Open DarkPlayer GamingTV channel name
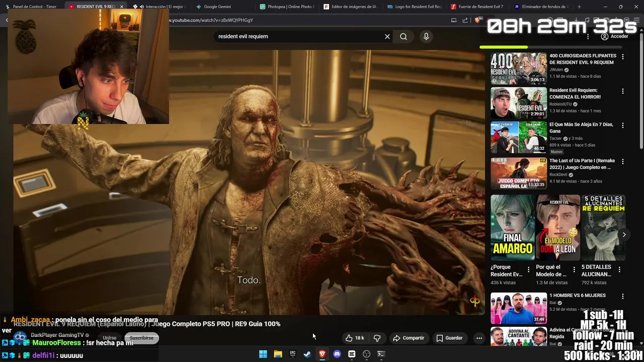Image resolution: width=644 pixels, height=362 pixels. [x=57, y=335]
